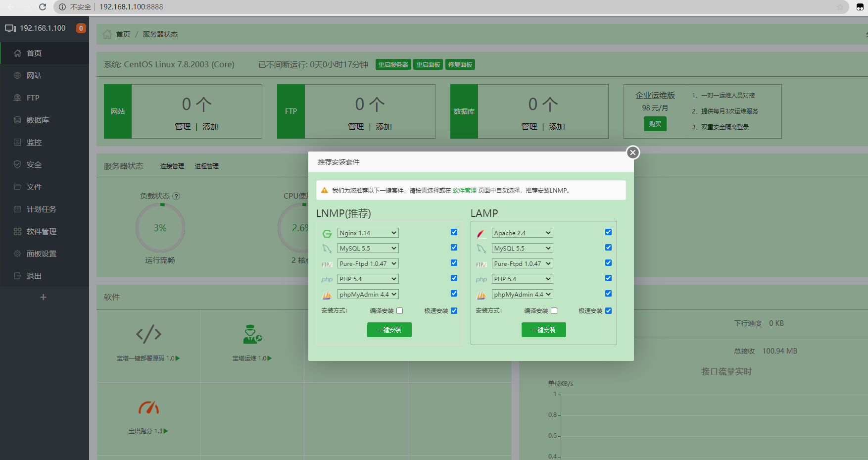Switch to the 进程管理 tab

[207, 166]
